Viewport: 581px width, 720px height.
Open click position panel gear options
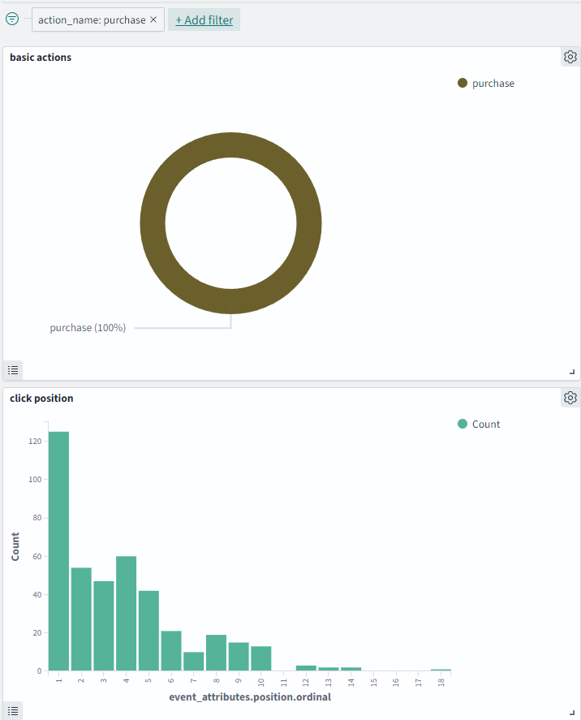570,398
